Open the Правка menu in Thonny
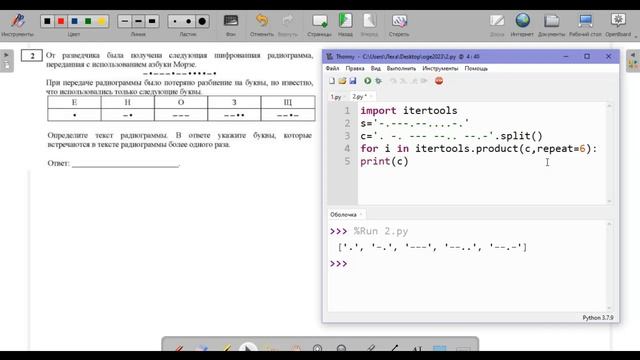This screenshot has height=360, width=640. [x=355, y=69]
